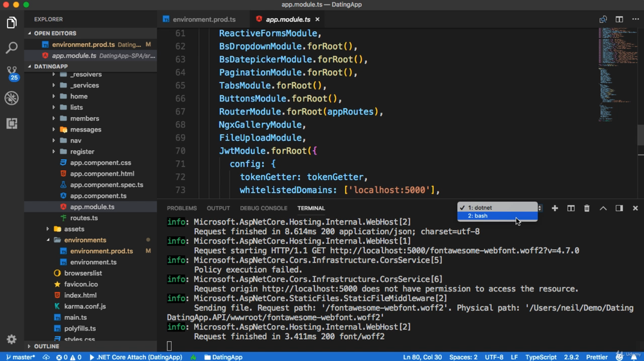
Task: Select the app.module.ts editor tab
Action: (287, 19)
